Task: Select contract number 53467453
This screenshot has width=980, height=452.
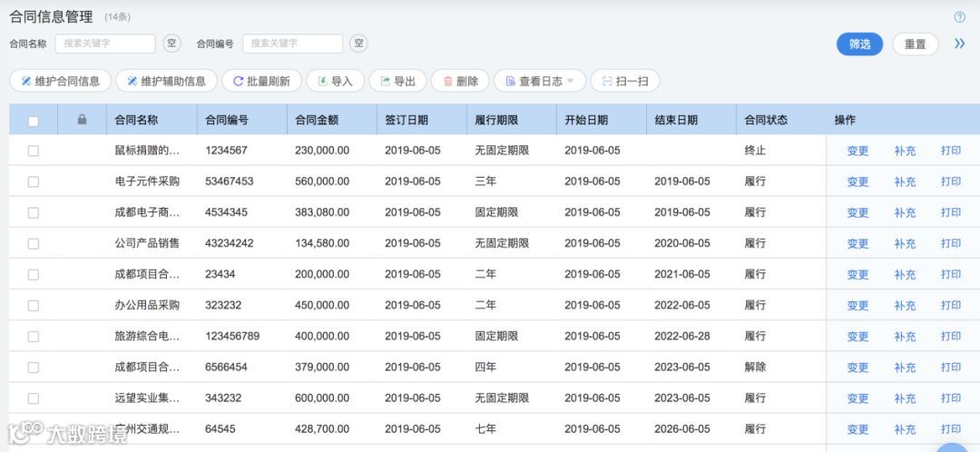Action: pos(230,182)
